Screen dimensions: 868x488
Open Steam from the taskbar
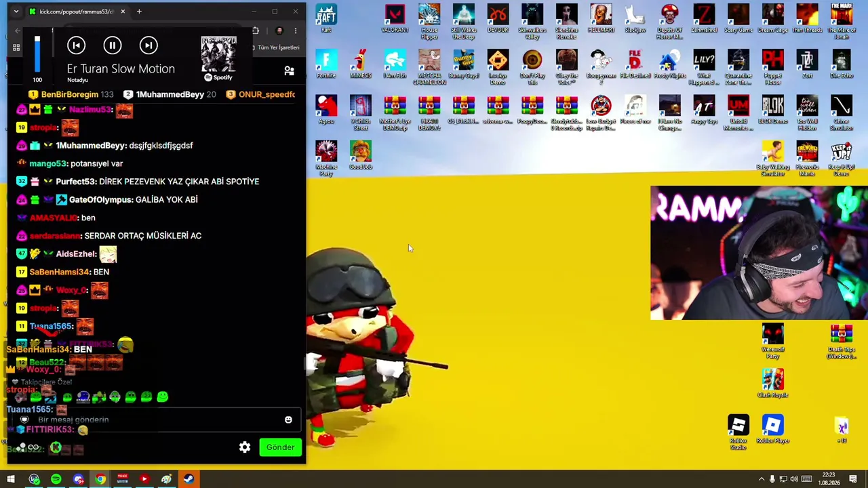tap(189, 479)
